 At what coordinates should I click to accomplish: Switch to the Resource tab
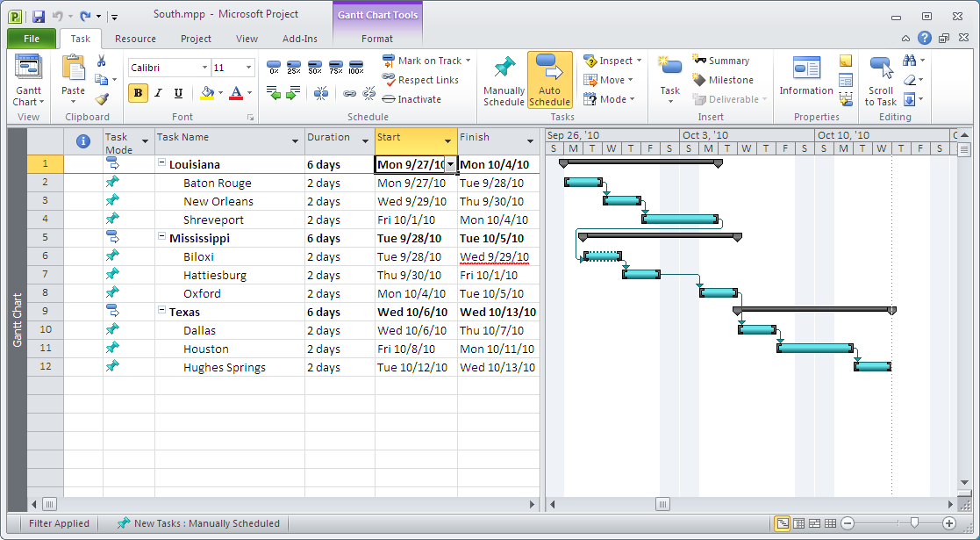pos(135,39)
